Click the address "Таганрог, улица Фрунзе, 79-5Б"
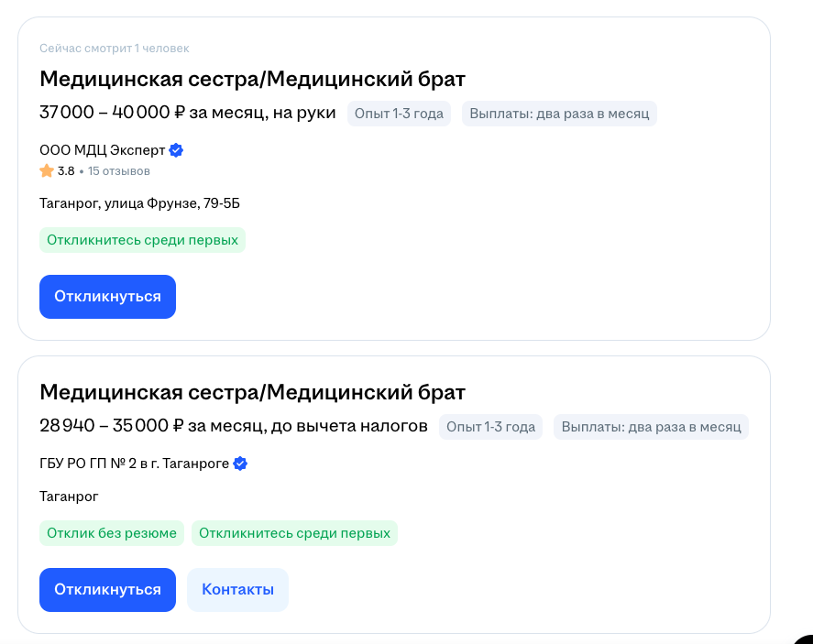 coord(139,203)
